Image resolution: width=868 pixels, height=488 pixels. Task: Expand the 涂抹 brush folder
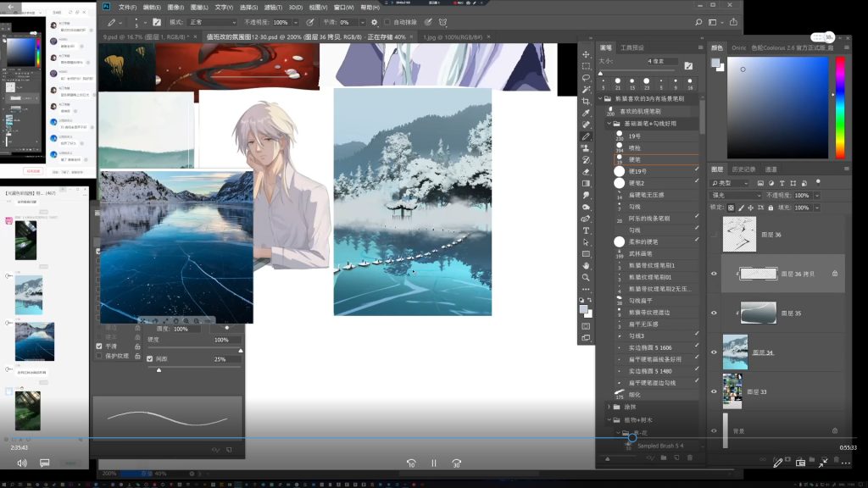(x=609, y=407)
